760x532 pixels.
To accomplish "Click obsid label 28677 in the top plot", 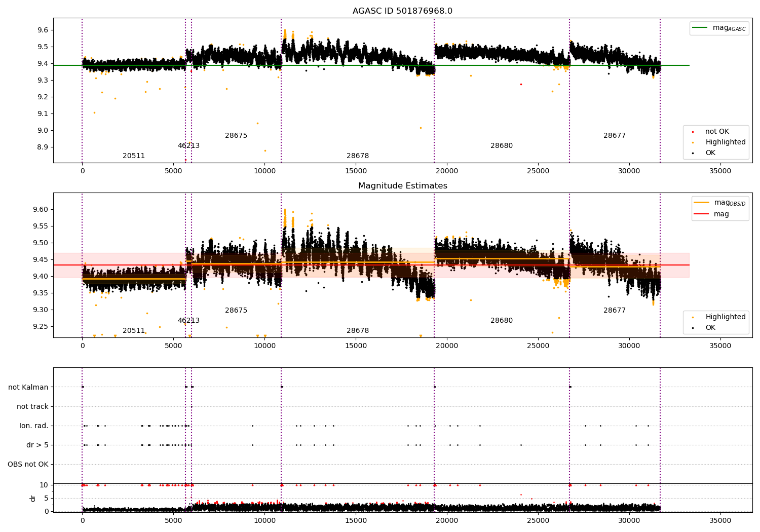I will click(x=615, y=136).
